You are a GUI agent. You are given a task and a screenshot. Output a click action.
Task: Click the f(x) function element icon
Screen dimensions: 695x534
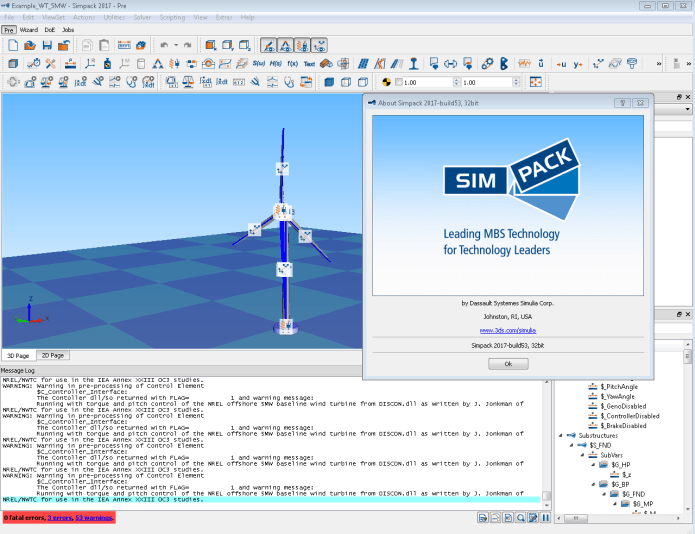point(292,63)
